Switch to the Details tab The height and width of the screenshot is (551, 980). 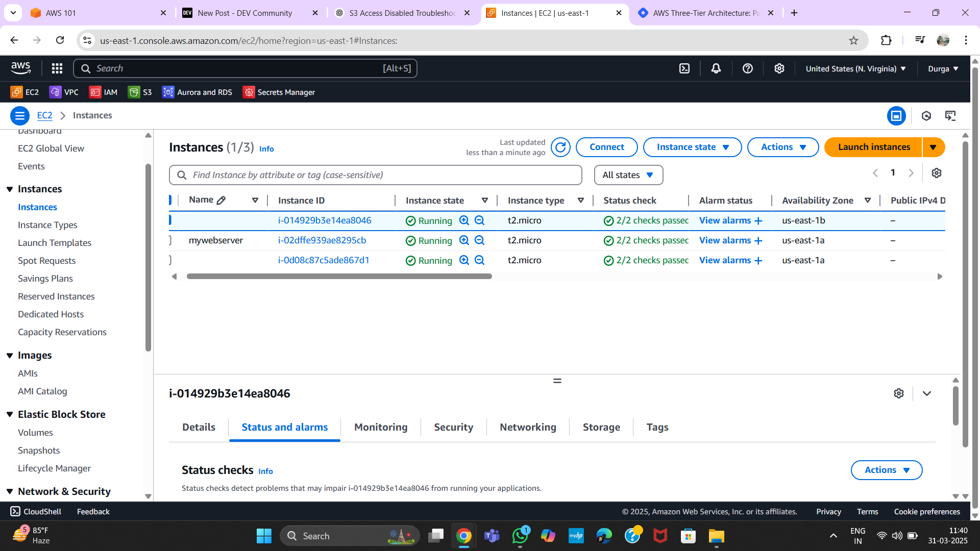[x=199, y=428]
